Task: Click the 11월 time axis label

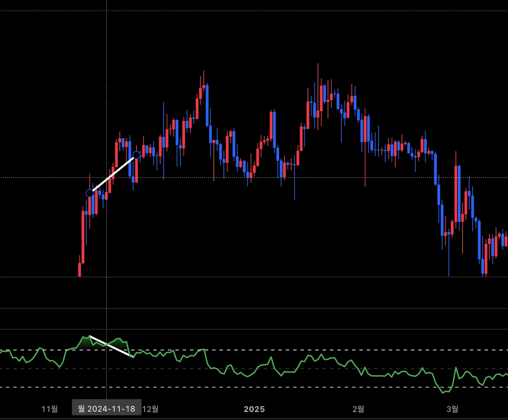Action: click(50, 409)
